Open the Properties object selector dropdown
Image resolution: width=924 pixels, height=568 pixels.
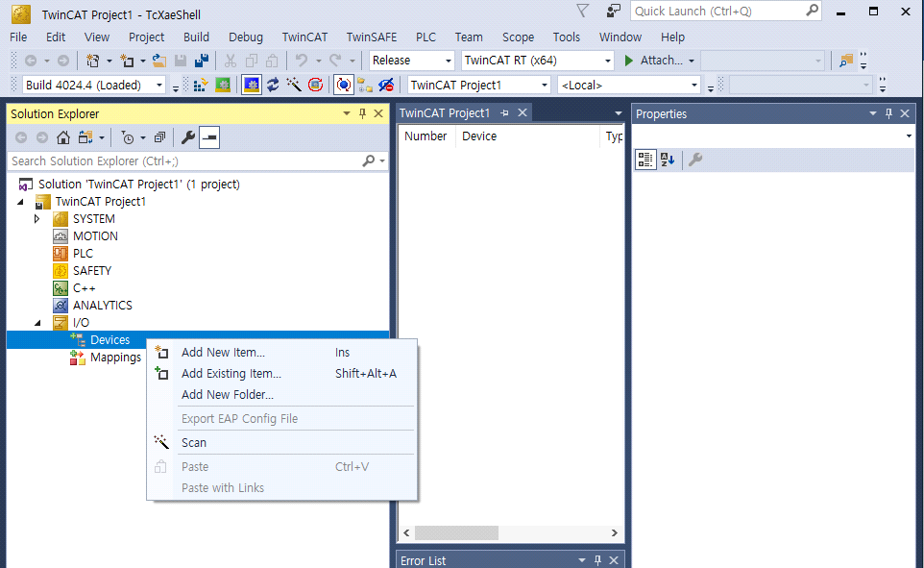coord(909,136)
